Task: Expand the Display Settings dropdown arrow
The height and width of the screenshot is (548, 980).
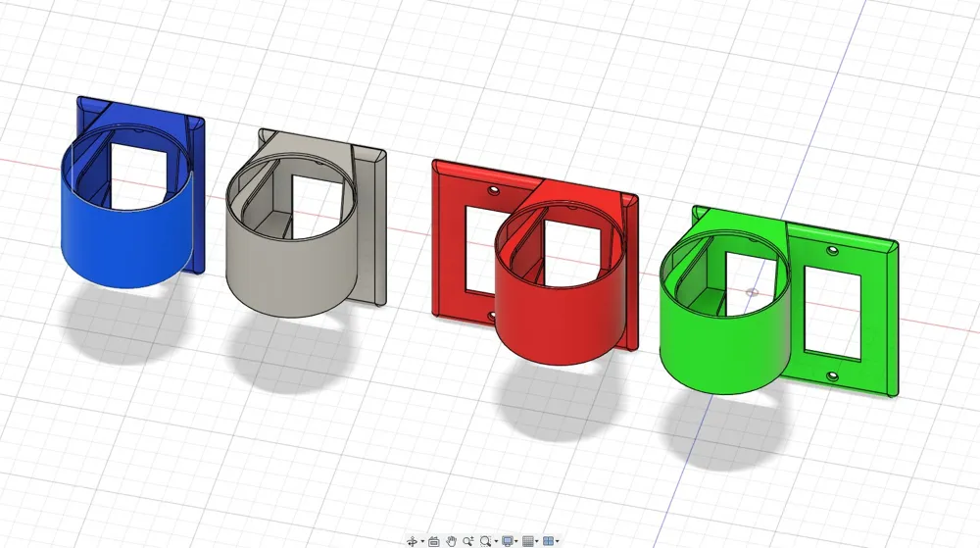Action: [516, 541]
